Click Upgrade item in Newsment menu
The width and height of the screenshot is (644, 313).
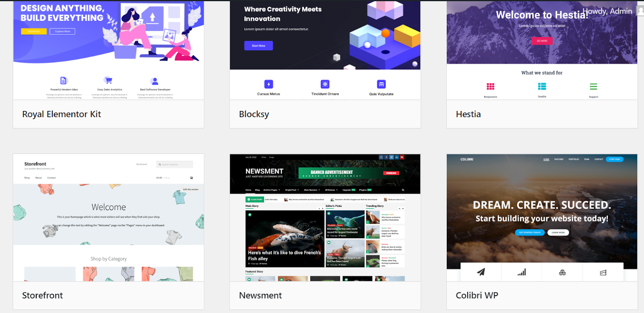coord(349,190)
